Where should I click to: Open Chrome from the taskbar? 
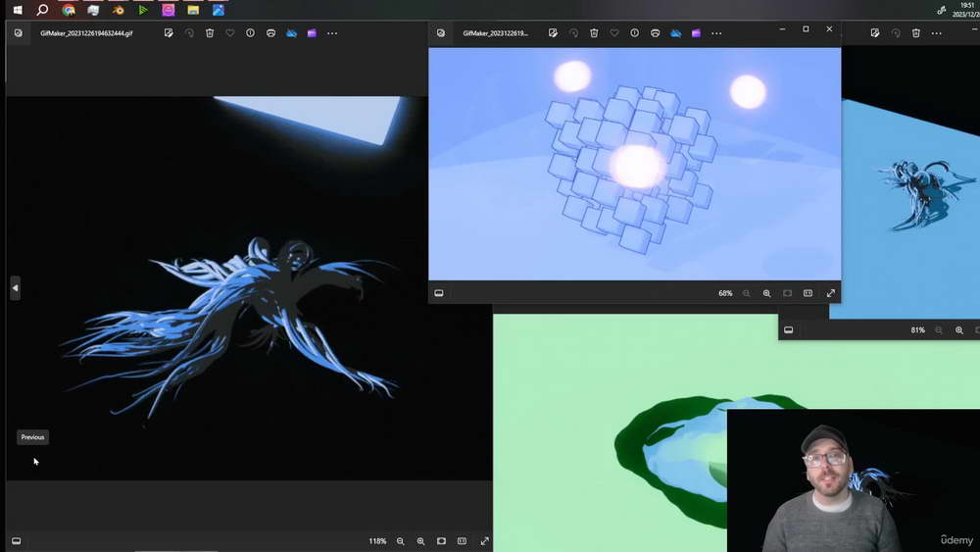click(x=69, y=10)
